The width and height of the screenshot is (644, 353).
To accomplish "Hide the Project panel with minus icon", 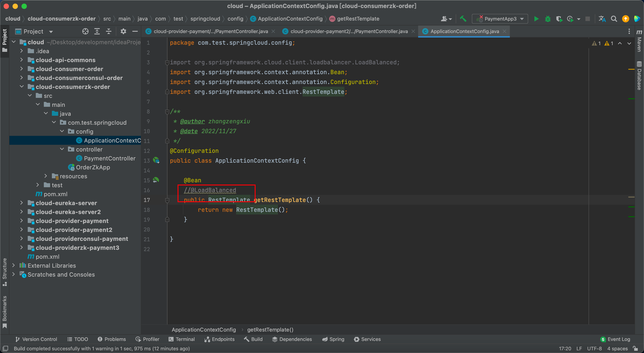I will (135, 31).
